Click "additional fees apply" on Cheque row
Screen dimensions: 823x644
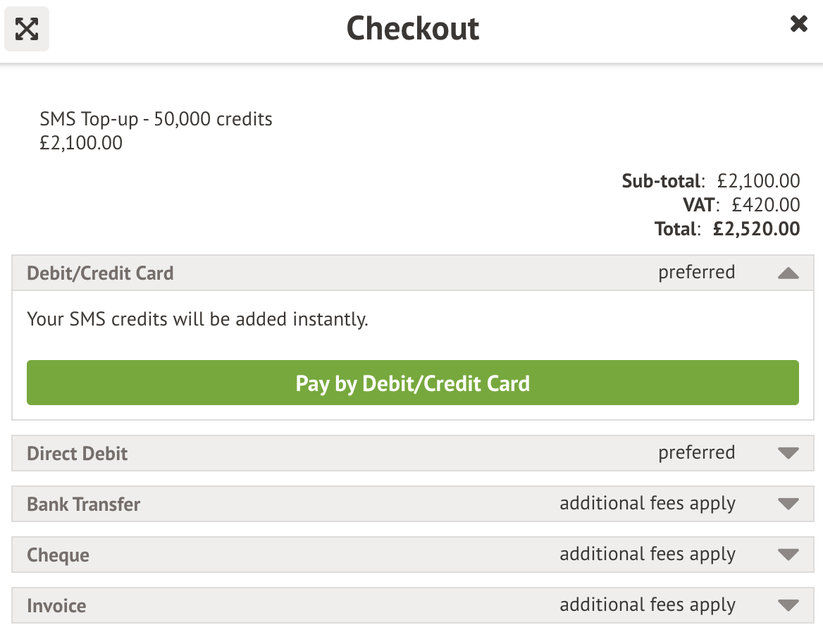(648, 555)
